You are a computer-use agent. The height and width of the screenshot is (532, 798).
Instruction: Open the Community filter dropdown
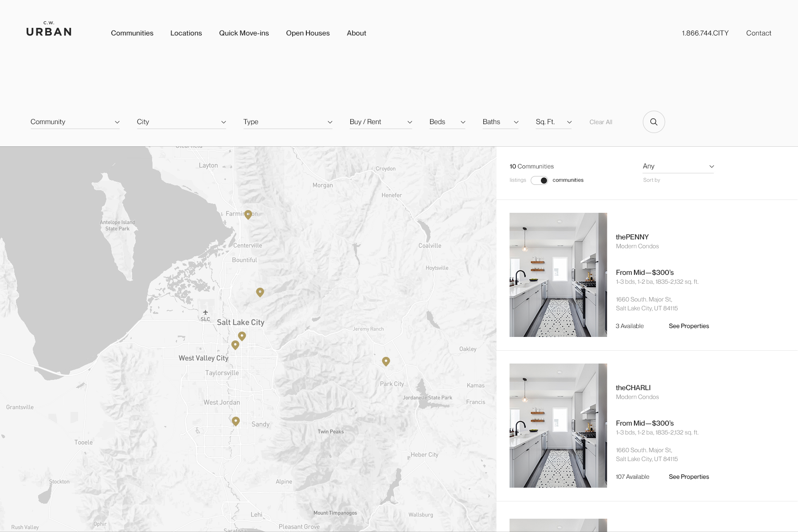coord(75,122)
